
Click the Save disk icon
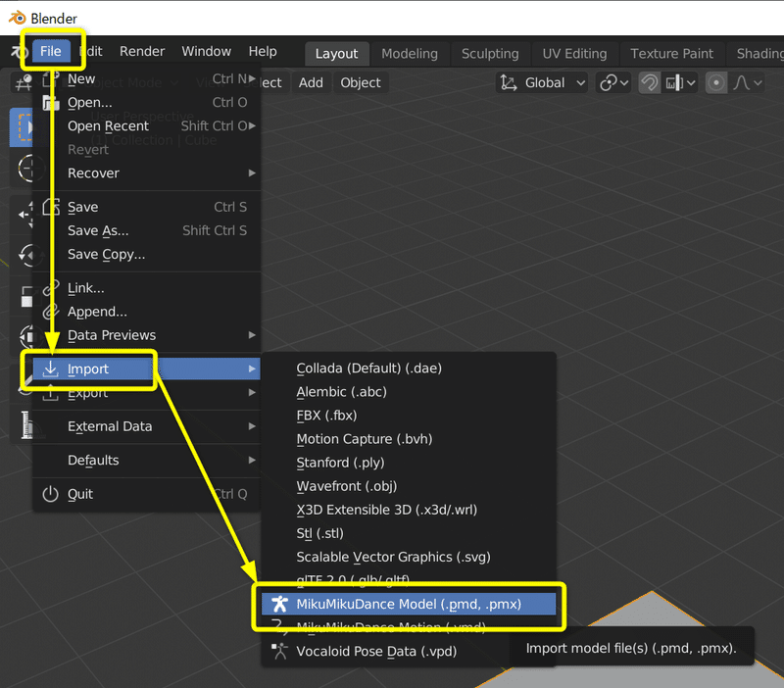(x=51, y=207)
